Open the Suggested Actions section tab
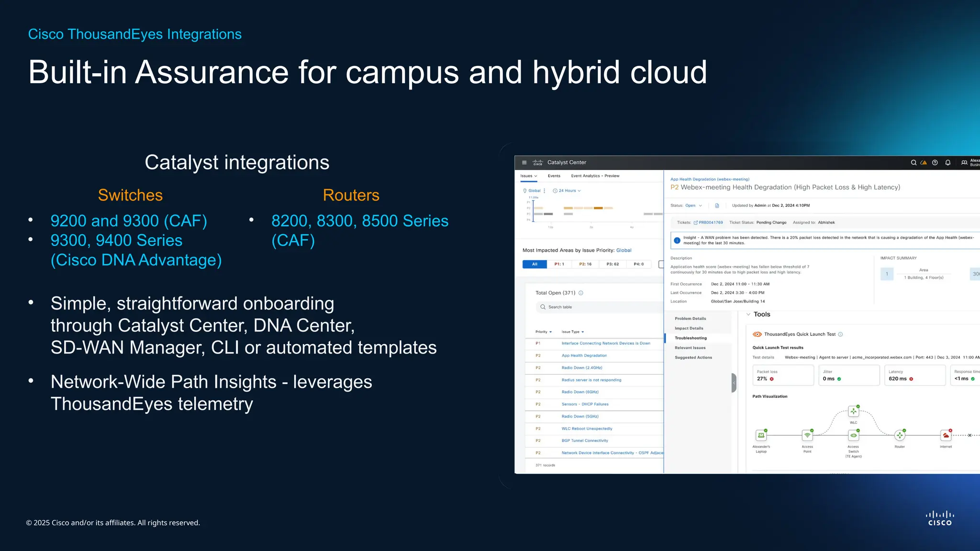This screenshot has width=980, height=551. pyautogui.click(x=693, y=357)
